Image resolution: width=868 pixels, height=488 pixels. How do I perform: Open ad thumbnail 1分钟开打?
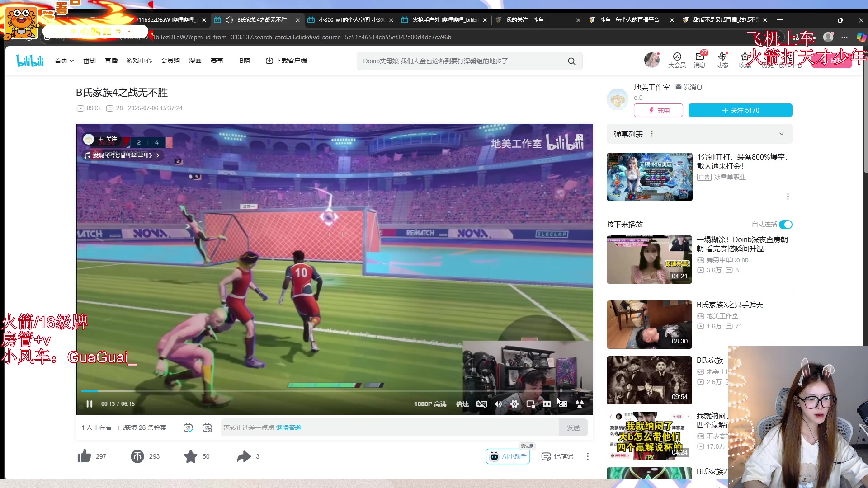point(649,177)
